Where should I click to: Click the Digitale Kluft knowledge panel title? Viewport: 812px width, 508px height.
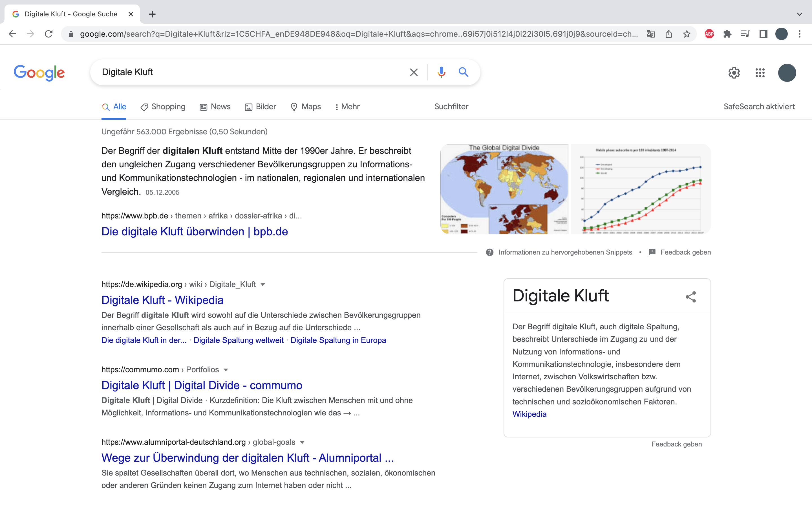point(560,296)
